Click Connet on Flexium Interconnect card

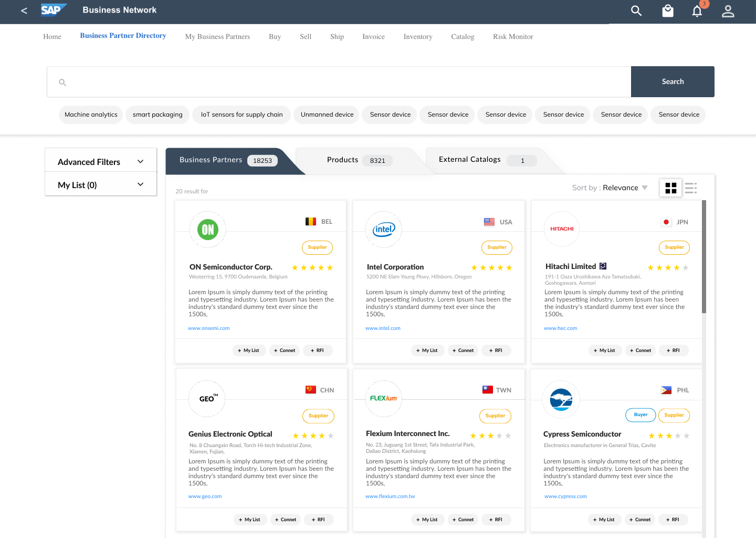tap(463, 520)
